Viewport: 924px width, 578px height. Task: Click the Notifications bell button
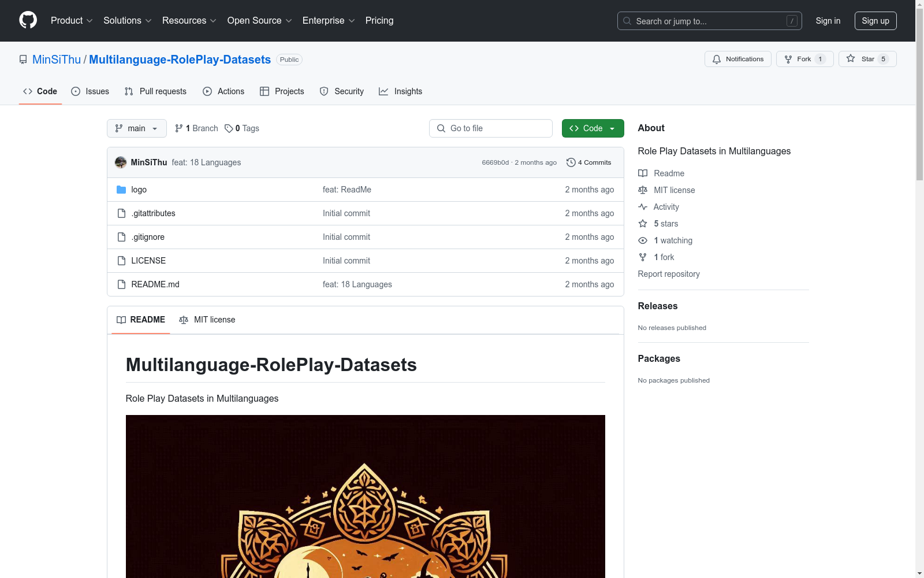click(737, 59)
